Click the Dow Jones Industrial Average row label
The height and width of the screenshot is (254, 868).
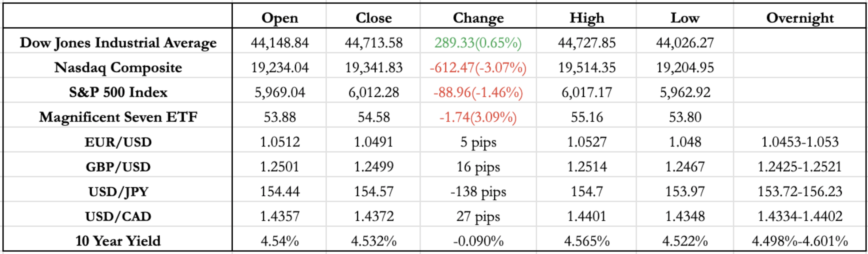pos(118,43)
